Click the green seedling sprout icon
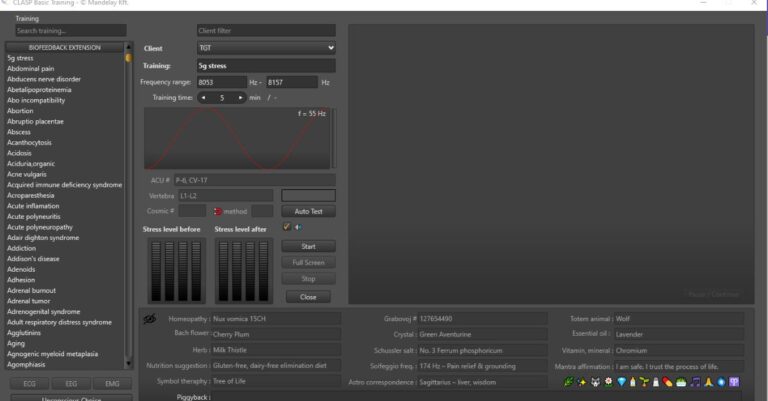 point(645,382)
